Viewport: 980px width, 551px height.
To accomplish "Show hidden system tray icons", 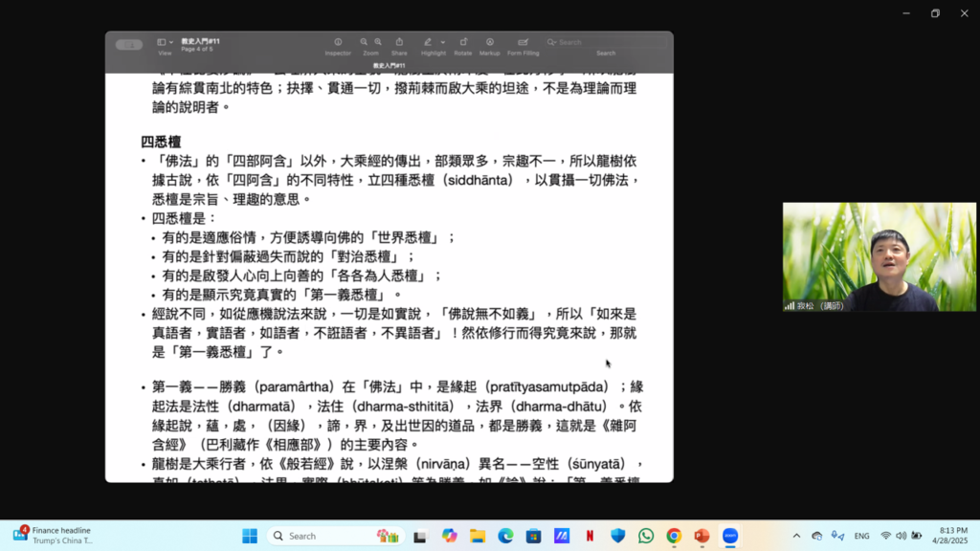I will [x=796, y=536].
